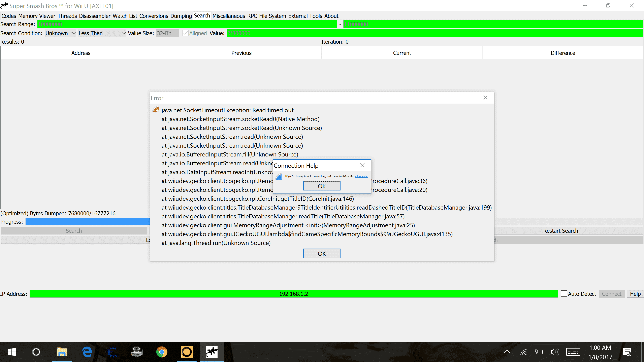Switch to the Miscellaneous tab
The width and height of the screenshot is (644, 362).
(x=229, y=16)
